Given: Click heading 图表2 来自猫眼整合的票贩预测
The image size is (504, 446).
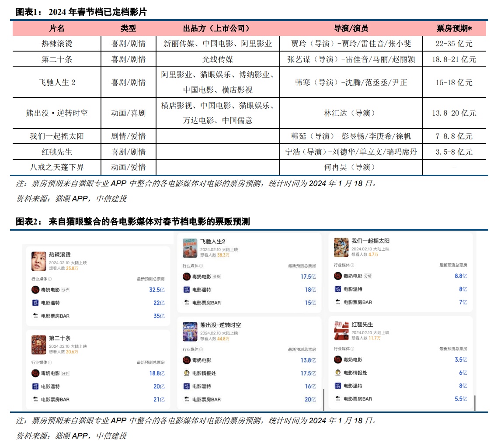Looking at the screenshot, I should tap(133, 221).
